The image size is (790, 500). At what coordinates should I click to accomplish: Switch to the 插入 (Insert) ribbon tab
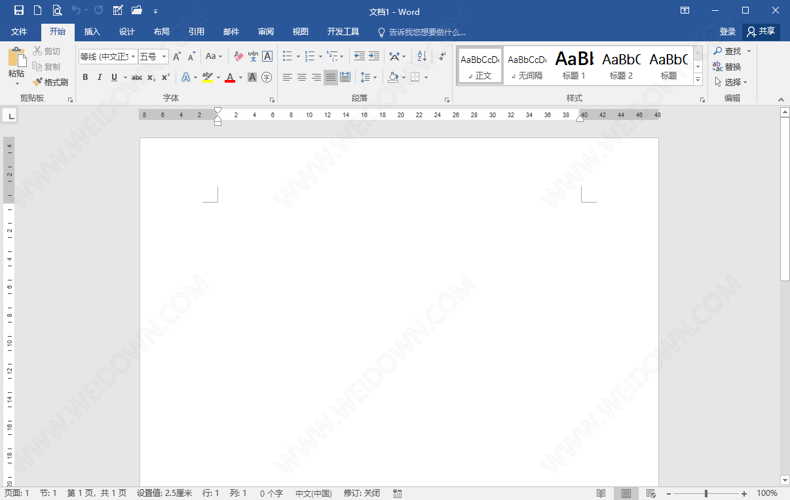(x=92, y=32)
